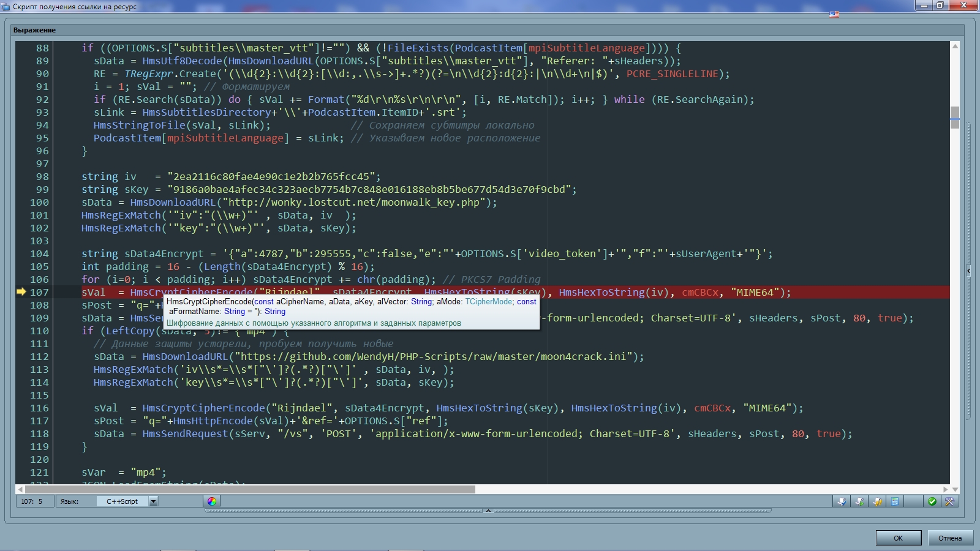The width and height of the screenshot is (980, 551).
Task: Click the US flag language indicator
Action: 834,14
